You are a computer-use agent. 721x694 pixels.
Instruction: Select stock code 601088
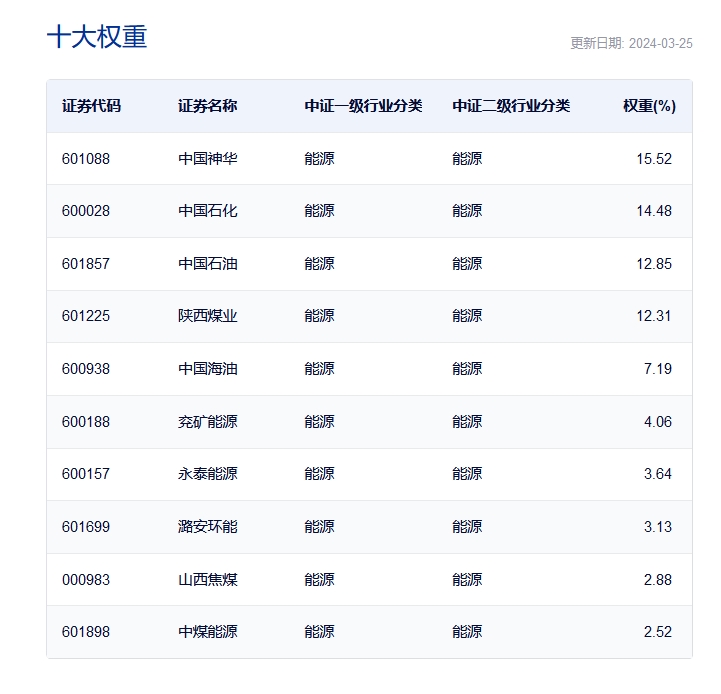click(x=86, y=159)
